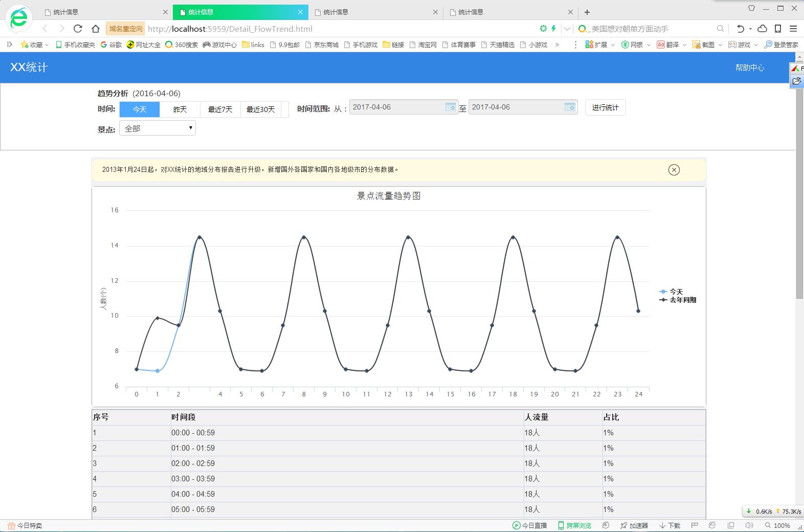Click the split-window icon in status bar
Viewport: 804px width, 532px height.
click(x=731, y=525)
